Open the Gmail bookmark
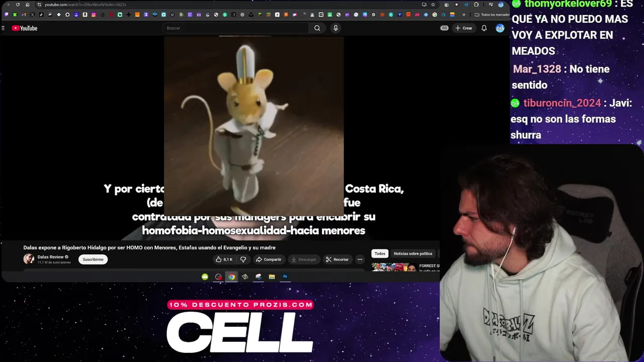 click(x=24, y=15)
